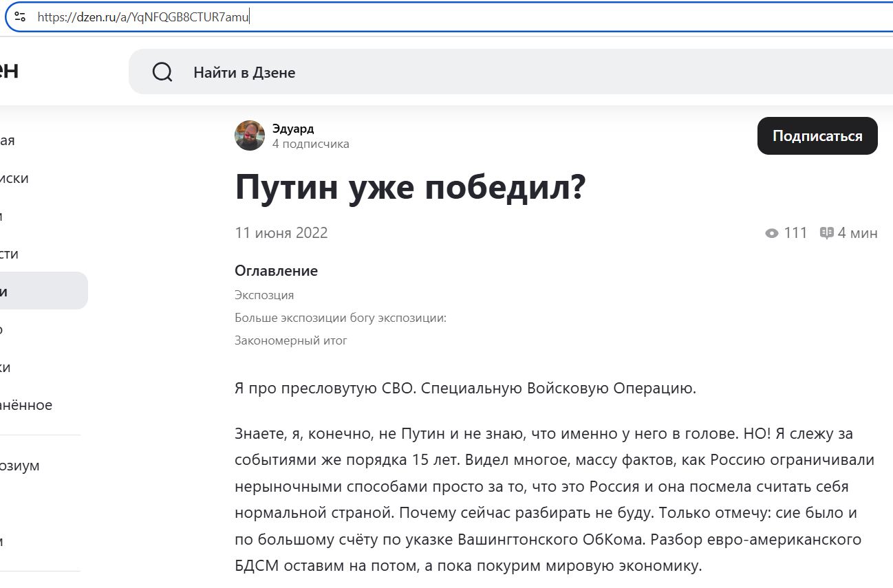Click the Dzen logo at top left

(8, 71)
